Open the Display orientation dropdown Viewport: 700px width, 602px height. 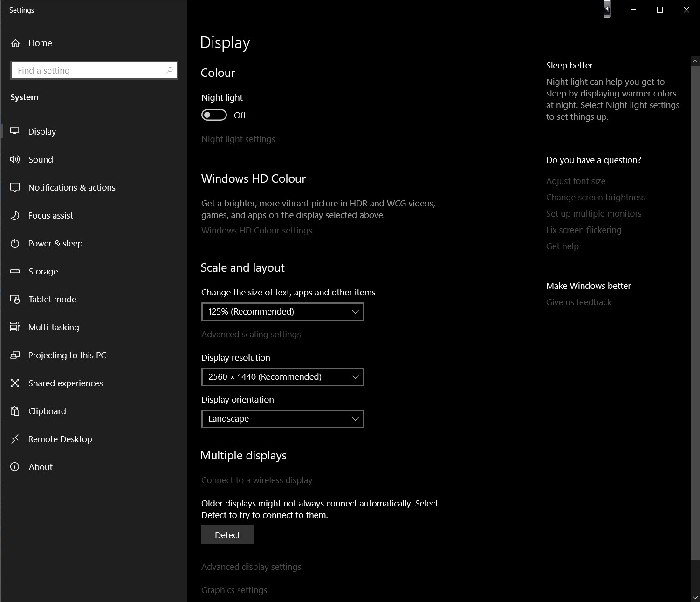tap(282, 419)
